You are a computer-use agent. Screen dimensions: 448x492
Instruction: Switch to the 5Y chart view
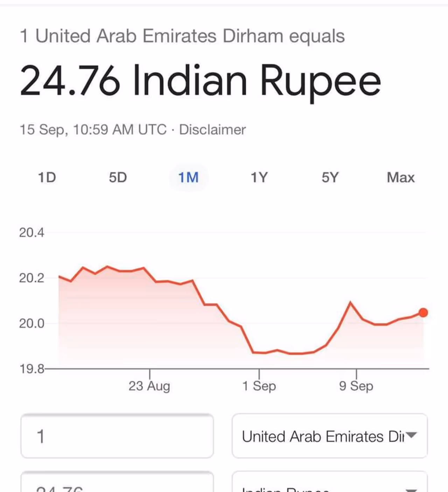pyautogui.click(x=330, y=177)
